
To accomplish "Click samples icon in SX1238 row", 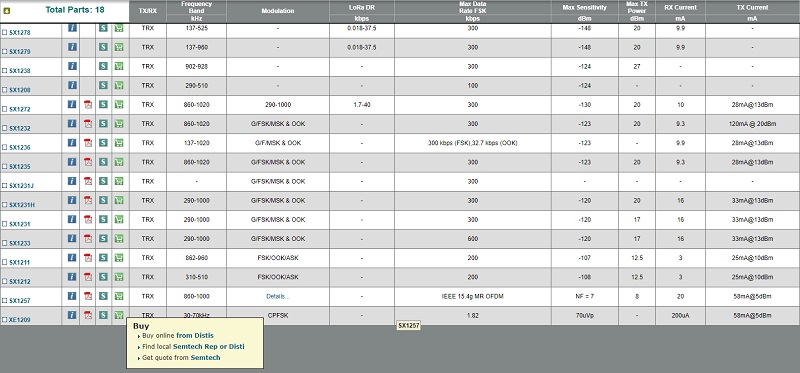I will coord(103,66).
